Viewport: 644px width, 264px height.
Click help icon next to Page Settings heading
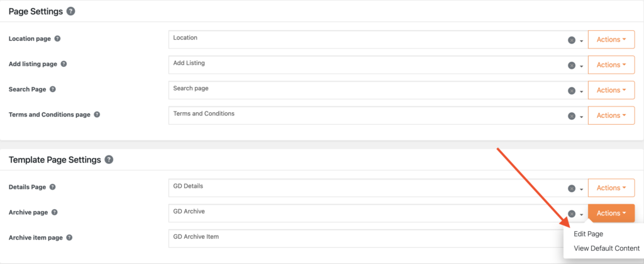click(x=70, y=11)
